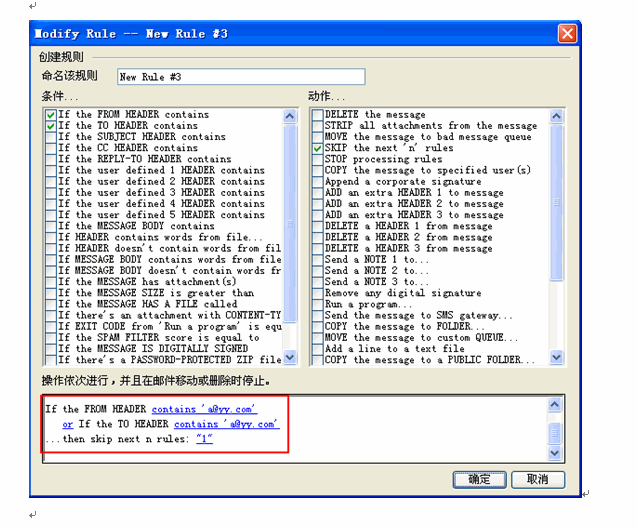Check 'If the user defined 1 HEADER contains'
This screenshot has height=530, width=638.
point(50,170)
